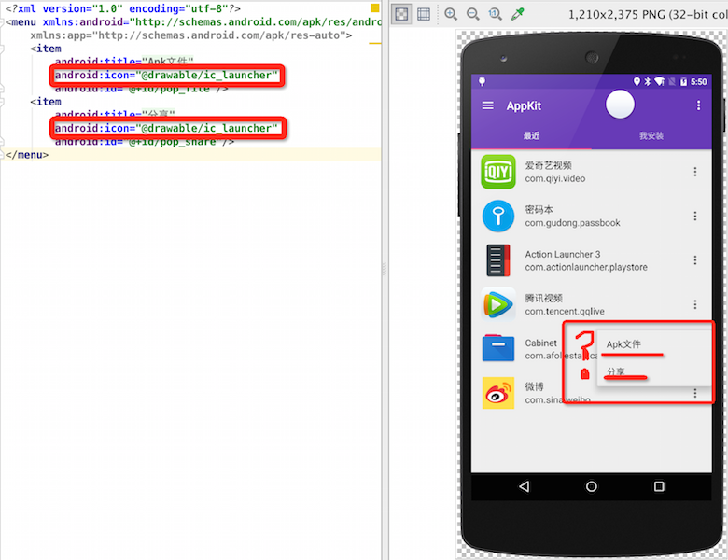This screenshot has width=728, height=560.
Task: Reset image to actual size icon
Action: [495, 14]
